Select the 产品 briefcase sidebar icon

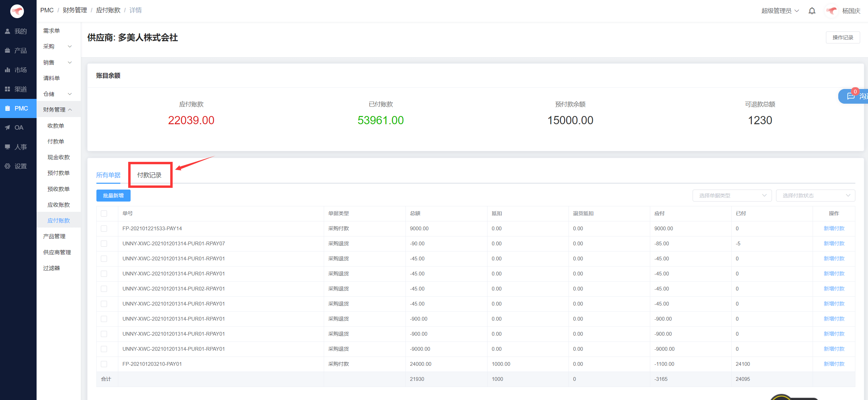pyautogui.click(x=8, y=50)
